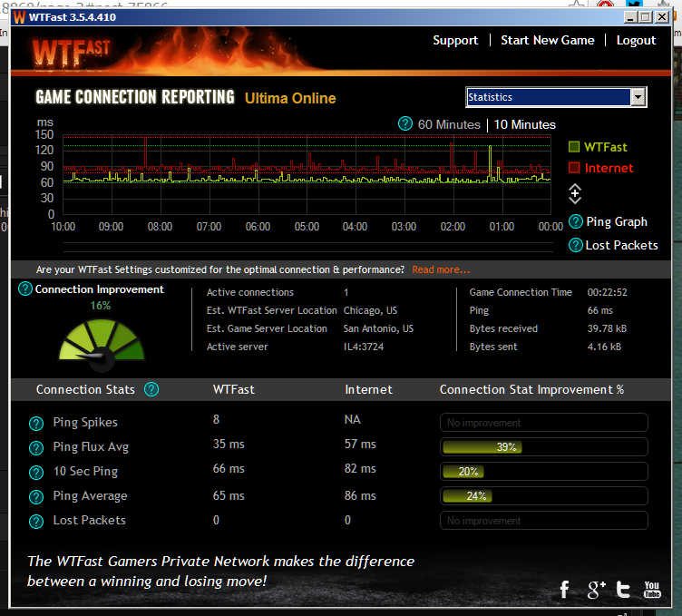Click the San Antonio, US game server
Screen dimensions: 682x616
[x=378, y=328]
